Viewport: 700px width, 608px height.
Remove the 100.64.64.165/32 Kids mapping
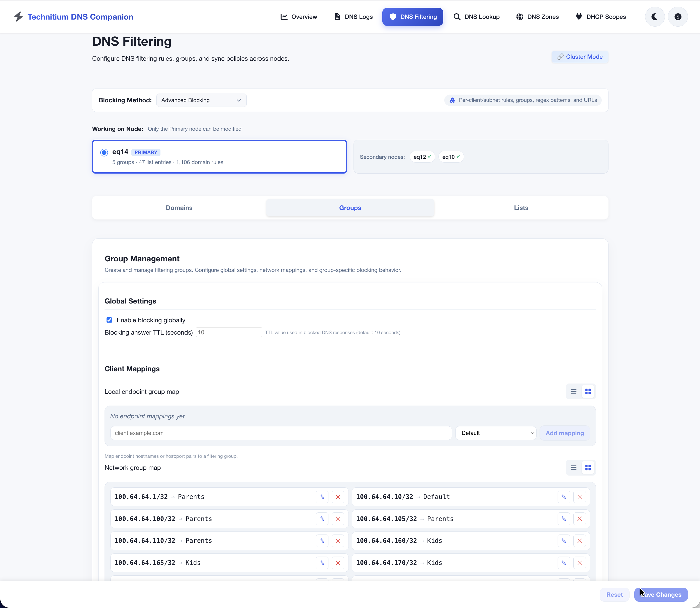(x=338, y=563)
